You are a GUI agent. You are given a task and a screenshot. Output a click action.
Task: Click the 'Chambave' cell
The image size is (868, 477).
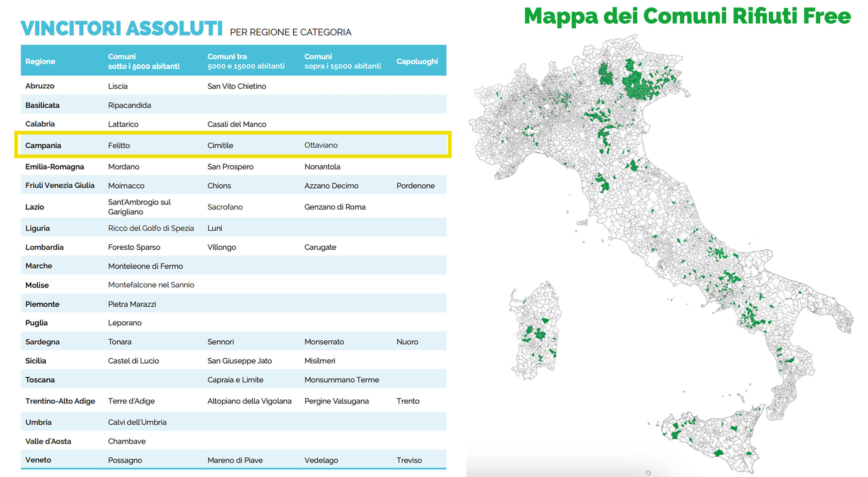click(x=127, y=441)
